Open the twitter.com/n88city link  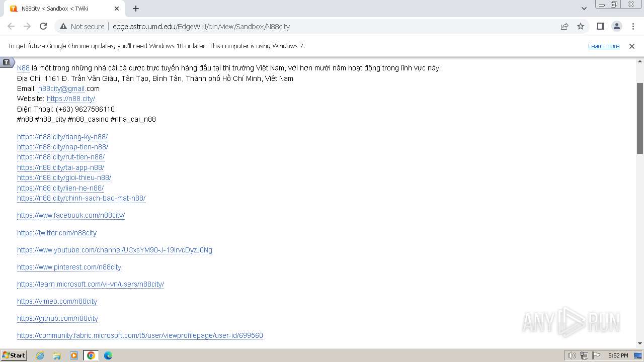(57, 233)
